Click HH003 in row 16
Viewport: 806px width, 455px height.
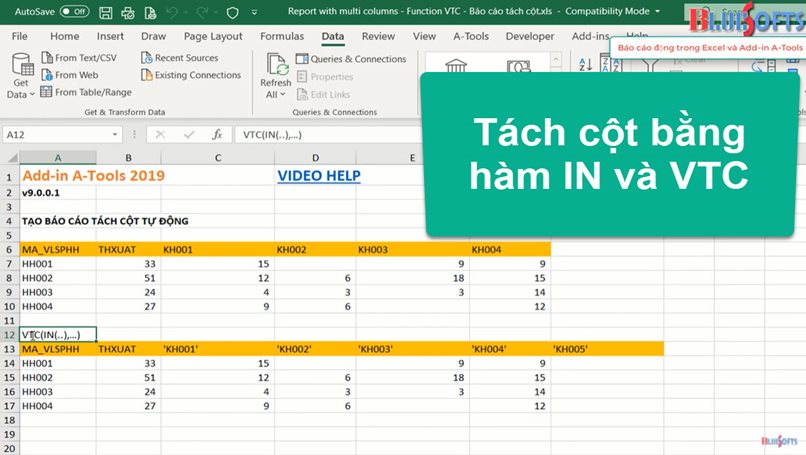point(37,392)
